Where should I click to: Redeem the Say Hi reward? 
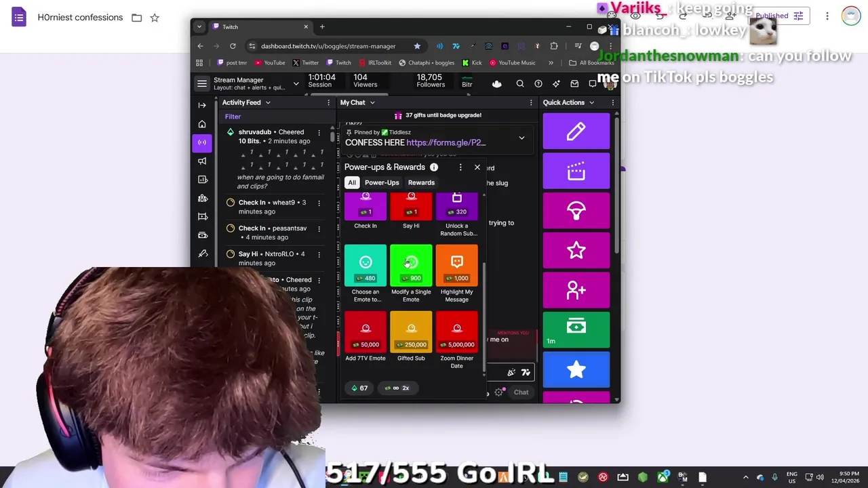point(411,211)
